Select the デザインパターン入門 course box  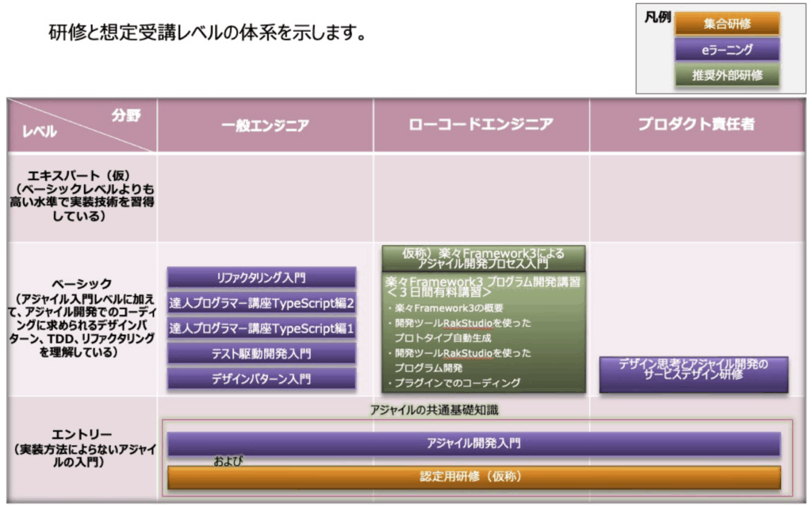tap(261, 379)
